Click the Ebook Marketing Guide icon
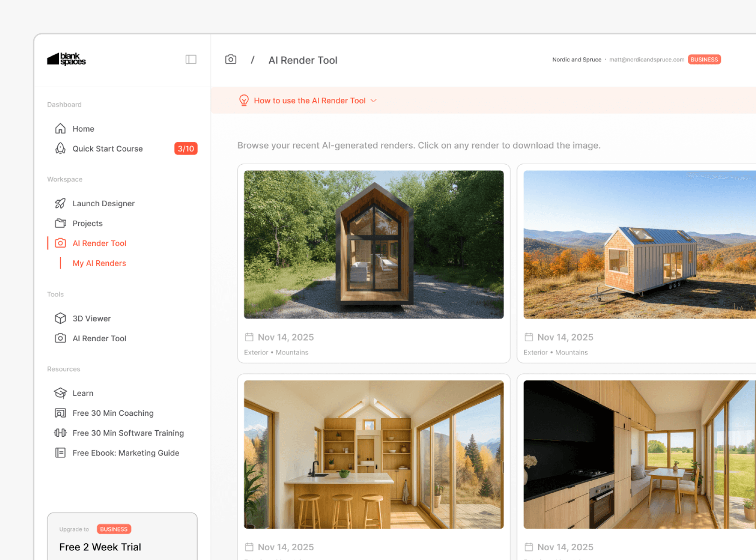This screenshot has width=756, height=560. (60, 453)
